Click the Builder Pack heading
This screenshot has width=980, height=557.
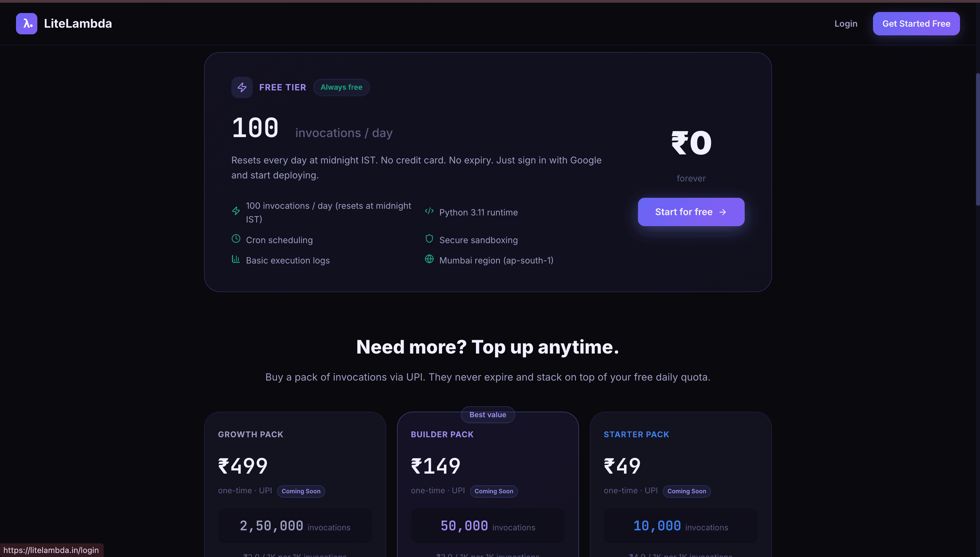point(442,434)
